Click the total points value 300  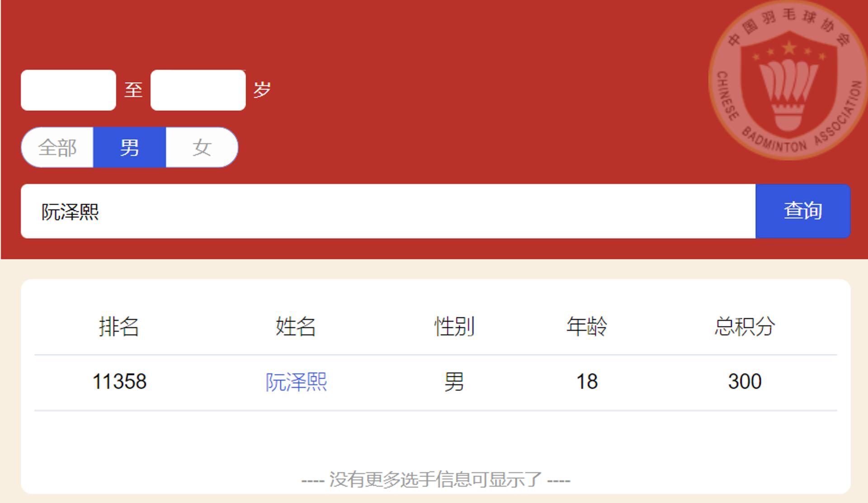tap(745, 382)
